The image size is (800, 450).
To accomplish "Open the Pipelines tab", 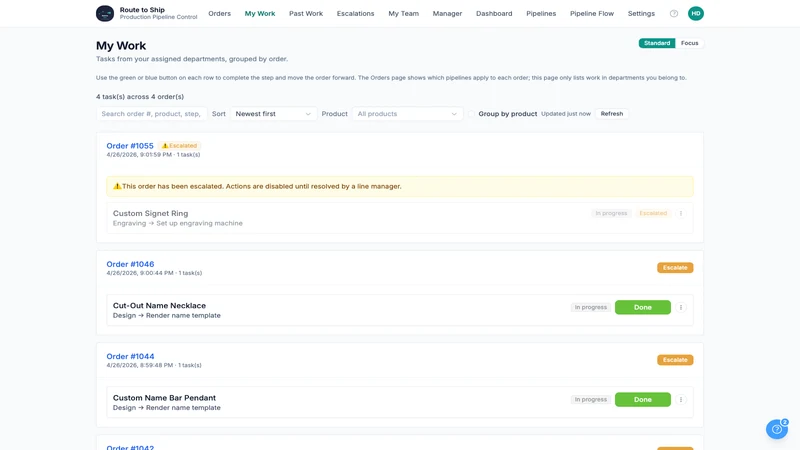I will point(541,14).
